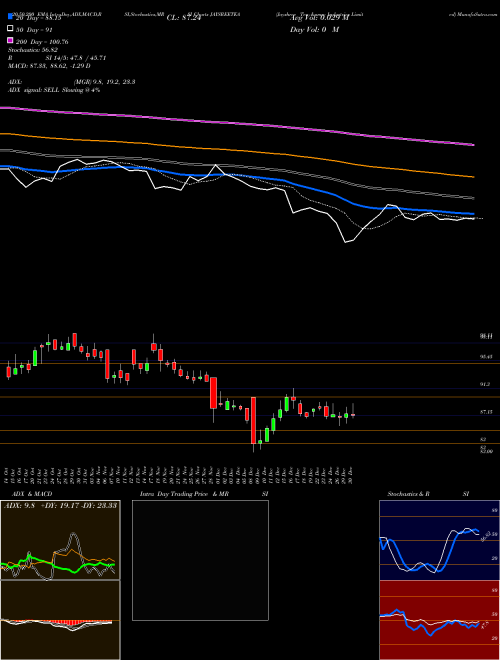Click the blue 20 Day EMA legend swatch
The height and width of the screenshot is (660, 500).
coord(10,17)
